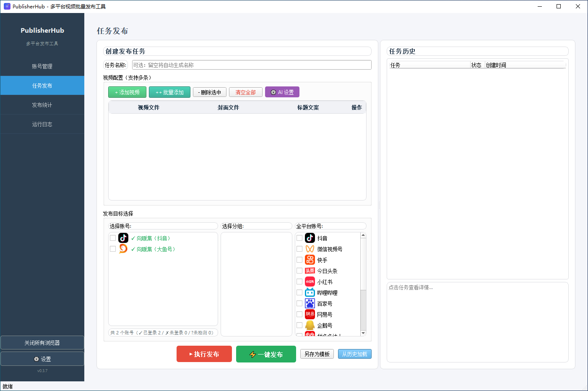Click the 从历史加载 button
Image resolution: width=588 pixels, height=391 pixels.
point(355,354)
